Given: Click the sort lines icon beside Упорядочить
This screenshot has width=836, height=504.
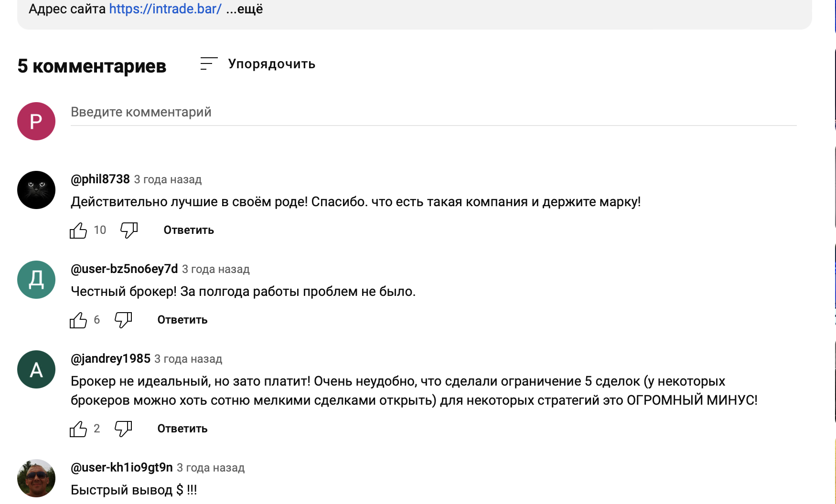Looking at the screenshot, I should tap(209, 64).
